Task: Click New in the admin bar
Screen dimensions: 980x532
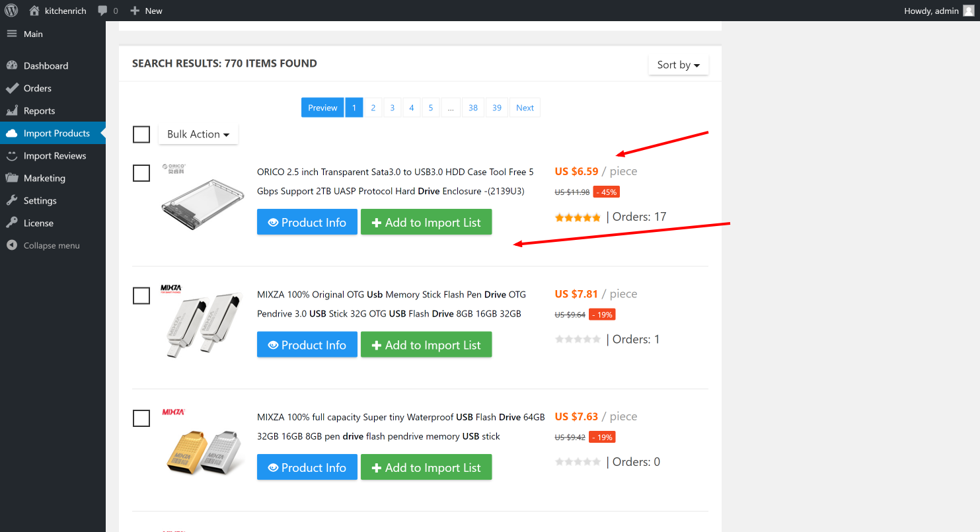Action: [153, 11]
